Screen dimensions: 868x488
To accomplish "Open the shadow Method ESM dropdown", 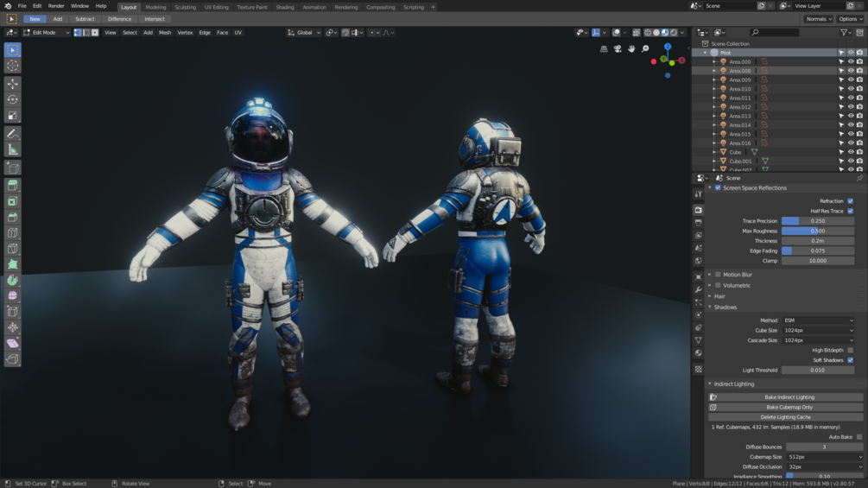I will coord(818,320).
